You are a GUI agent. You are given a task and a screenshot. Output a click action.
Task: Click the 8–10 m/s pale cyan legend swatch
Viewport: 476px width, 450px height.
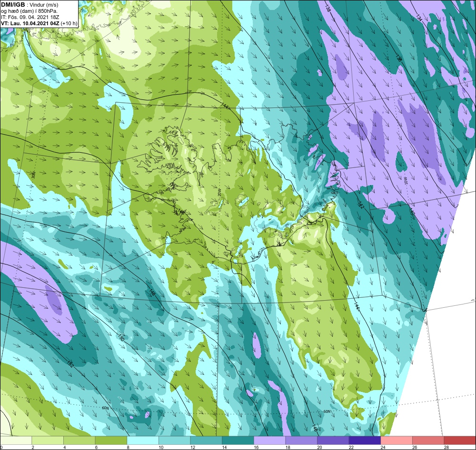[143, 440]
